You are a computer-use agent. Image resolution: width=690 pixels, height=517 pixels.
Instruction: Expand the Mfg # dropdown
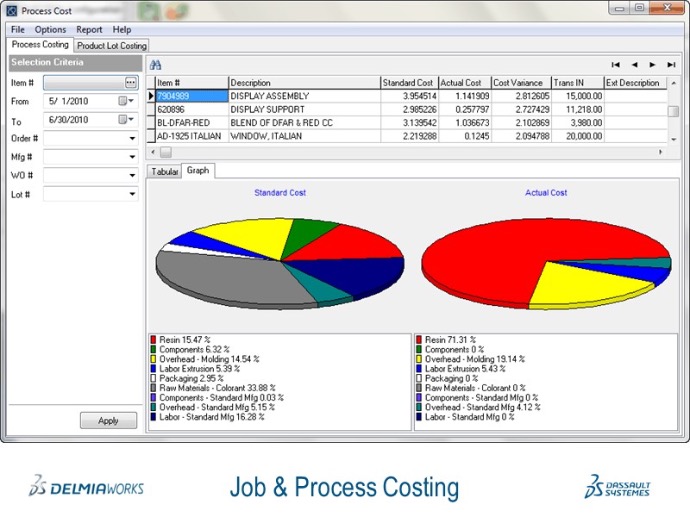[131, 157]
